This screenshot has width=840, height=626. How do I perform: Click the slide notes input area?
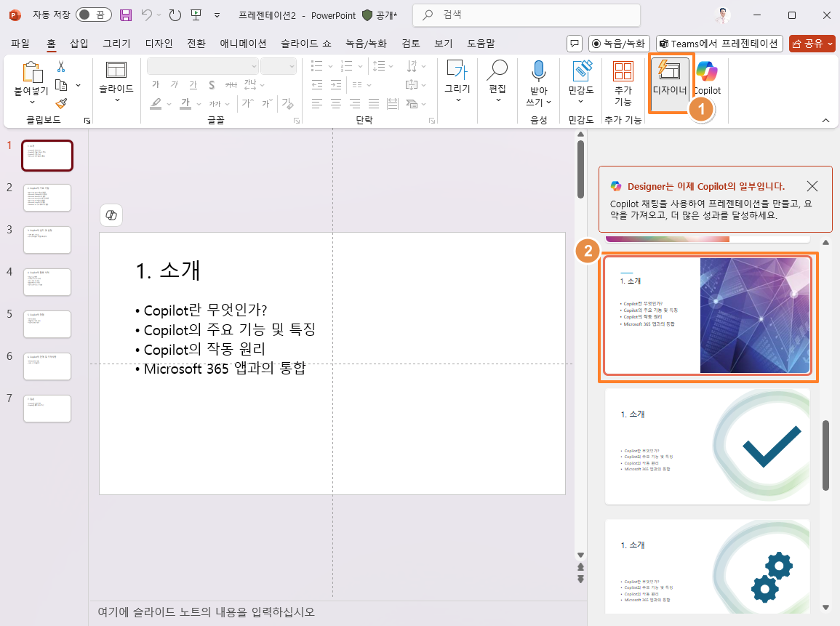pos(337,612)
